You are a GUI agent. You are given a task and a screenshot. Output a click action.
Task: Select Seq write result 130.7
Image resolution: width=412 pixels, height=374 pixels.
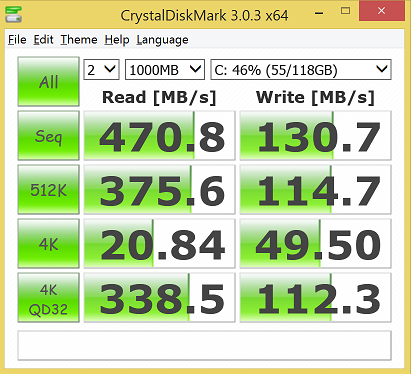pyautogui.click(x=315, y=136)
